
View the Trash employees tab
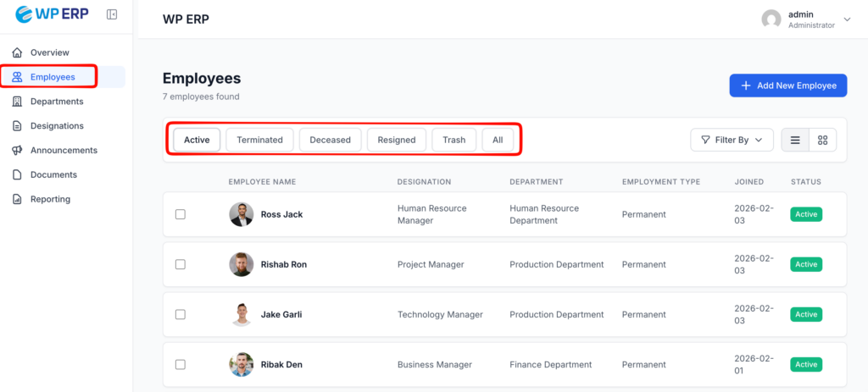[453, 140]
